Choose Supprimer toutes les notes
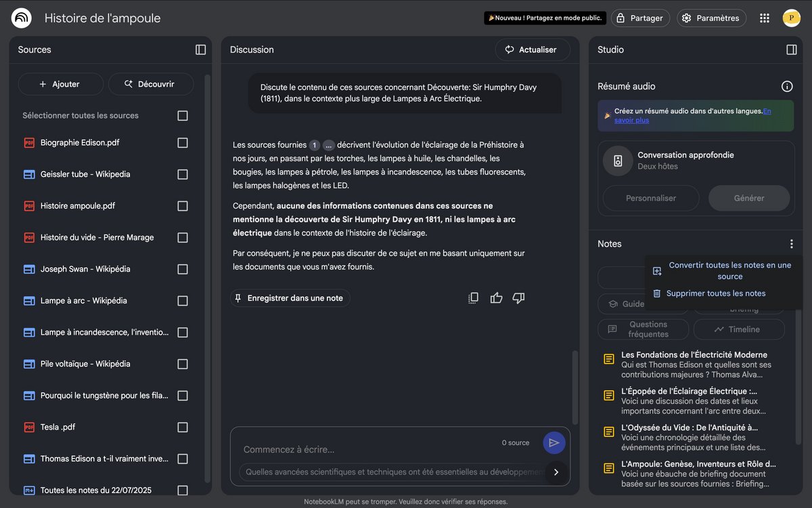Screen dimensions: 812x508 [723, 293]
